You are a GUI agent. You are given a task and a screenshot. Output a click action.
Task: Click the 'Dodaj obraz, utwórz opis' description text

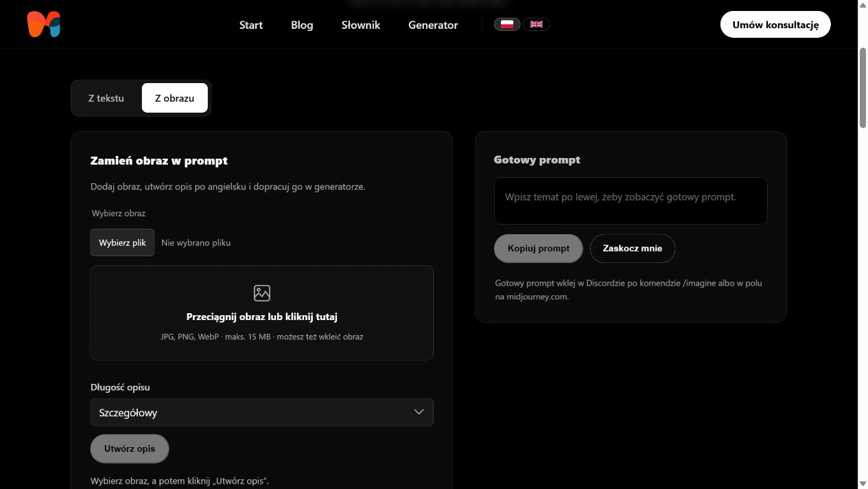(228, 186)
